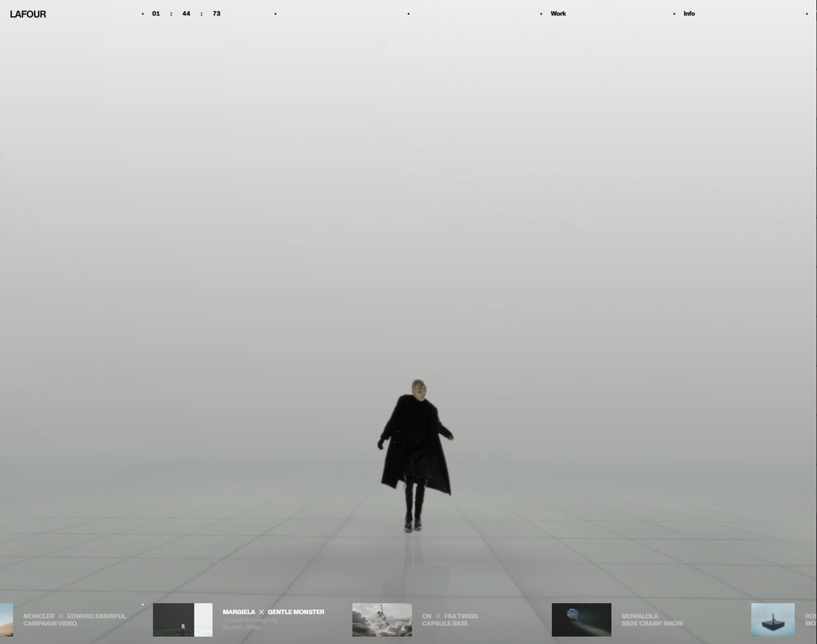This screenshot has width=817, height=644.
Task: Click the LAFOUR logo
Action: 28,14
